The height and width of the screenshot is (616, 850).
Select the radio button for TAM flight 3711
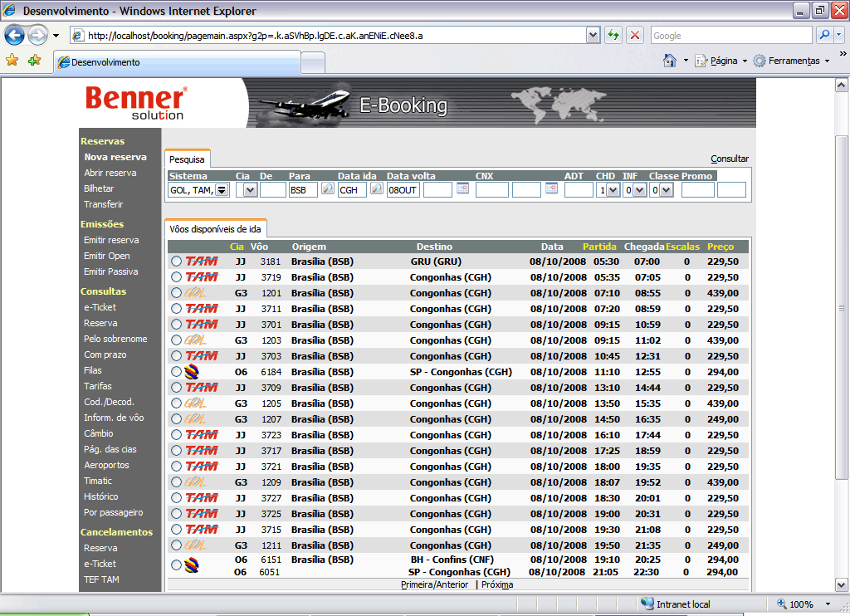176,309
